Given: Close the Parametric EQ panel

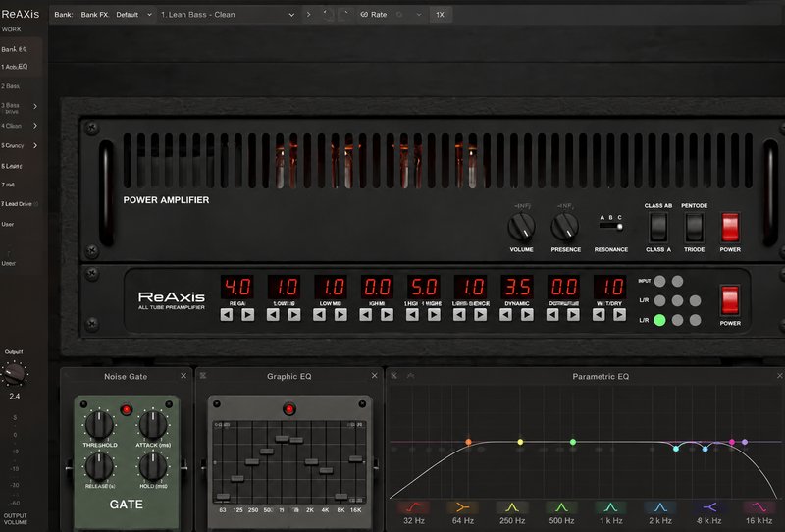Looking at the screenshot, I should pyautogui.click(x=779, y=376).
